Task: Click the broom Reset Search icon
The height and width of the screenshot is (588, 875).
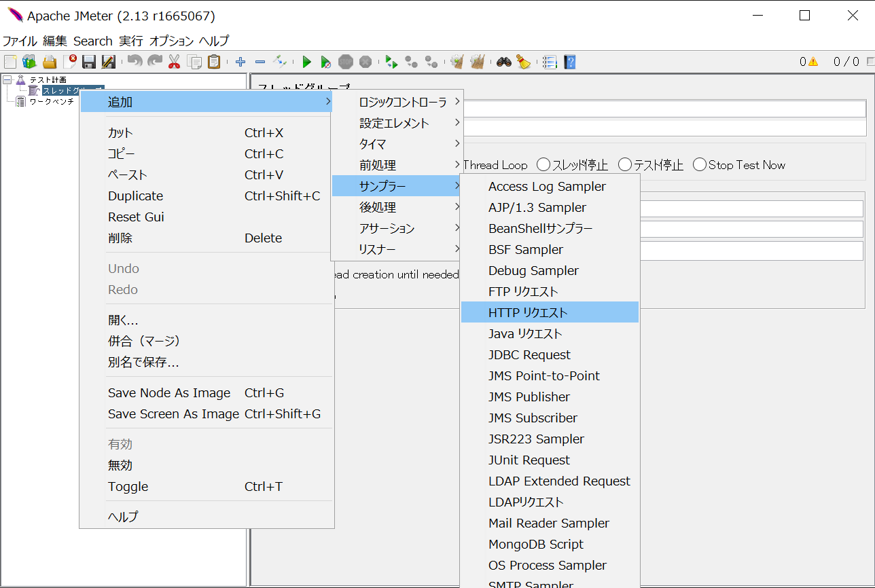Action: [522, 62]
